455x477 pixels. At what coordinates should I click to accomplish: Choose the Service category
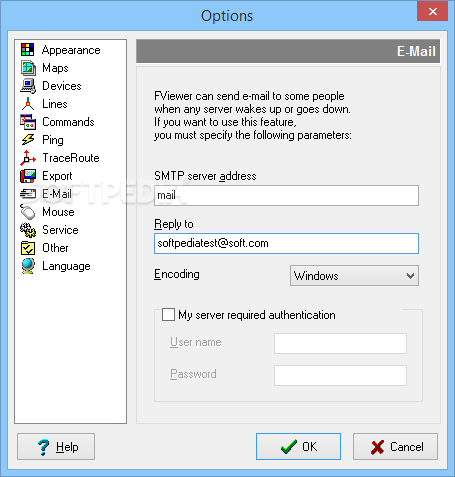[x=60, y=230]
